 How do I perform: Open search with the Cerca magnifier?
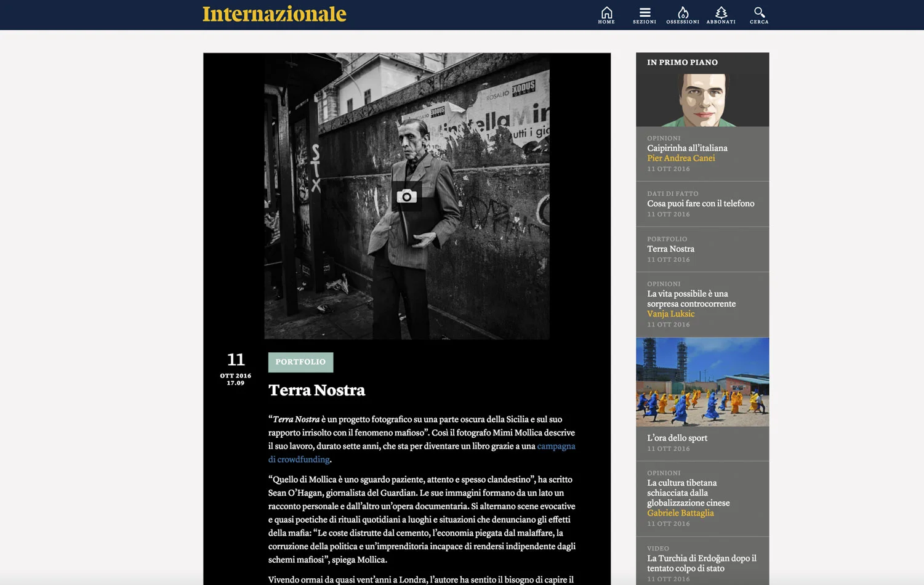click(x=759, y=15)
